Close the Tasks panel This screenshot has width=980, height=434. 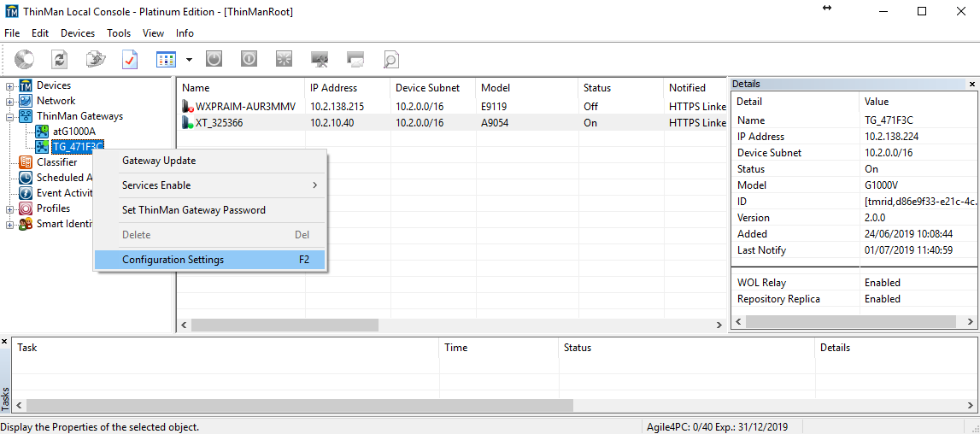pyautogui.click(x=5, y=342)
